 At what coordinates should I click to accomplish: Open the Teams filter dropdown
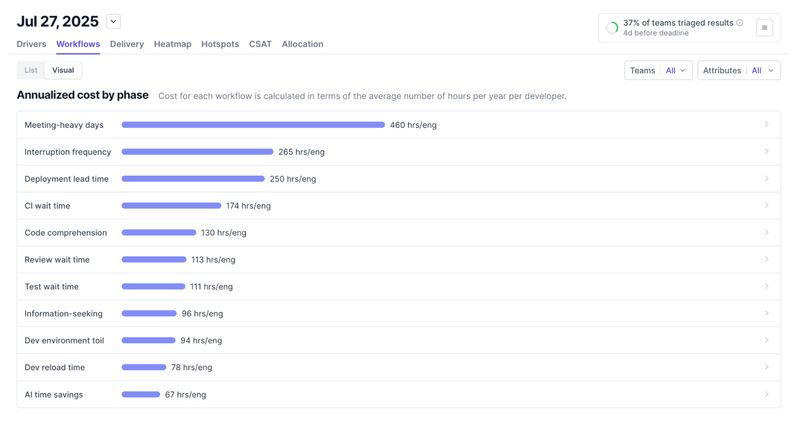click(x=658, y=70)
